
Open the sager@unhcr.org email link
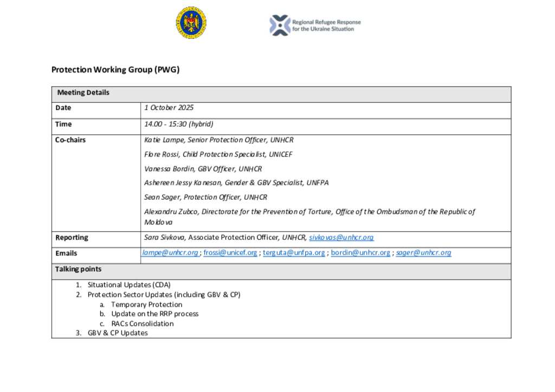point(423,252)
